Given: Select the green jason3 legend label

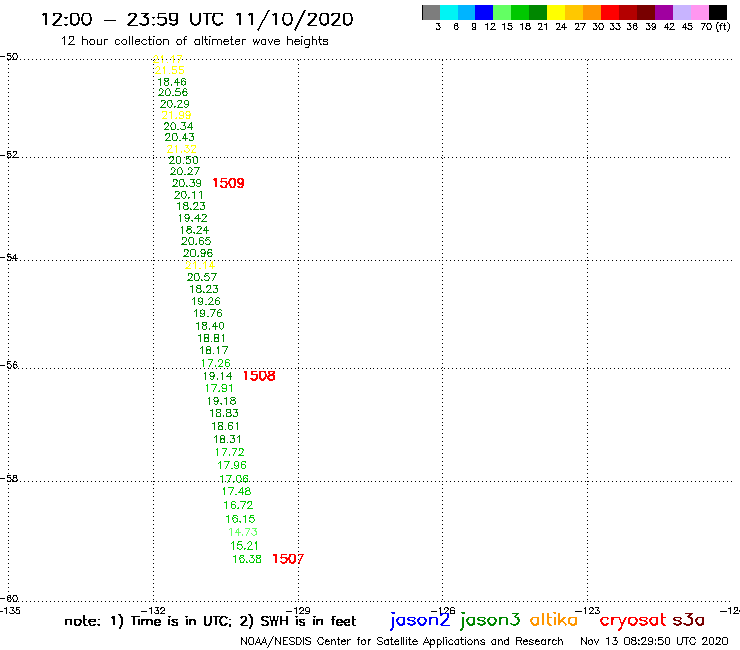Looking at the screenshot, I should click(x=490, y=620).
